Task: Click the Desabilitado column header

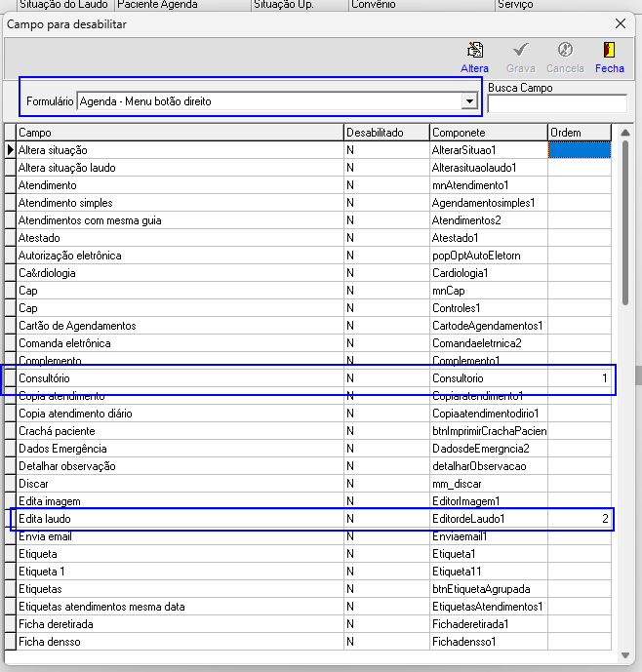Action: (386, 133)
